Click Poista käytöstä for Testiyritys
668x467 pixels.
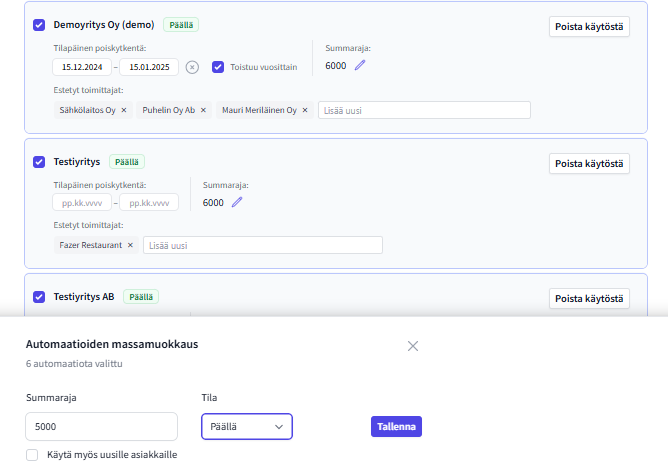tap(589, 164)
